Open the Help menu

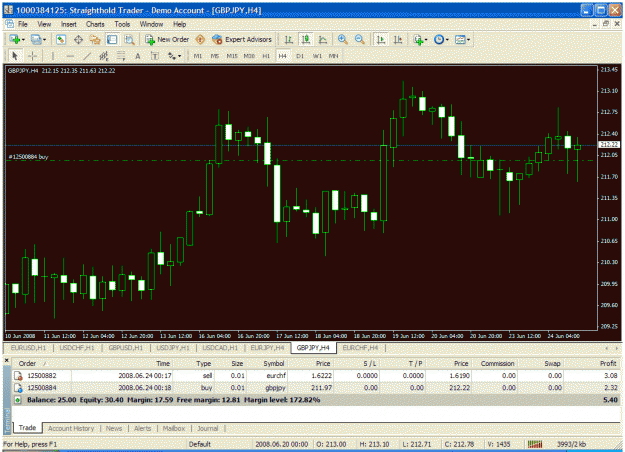pyautogui.click(x=179, y=24)
